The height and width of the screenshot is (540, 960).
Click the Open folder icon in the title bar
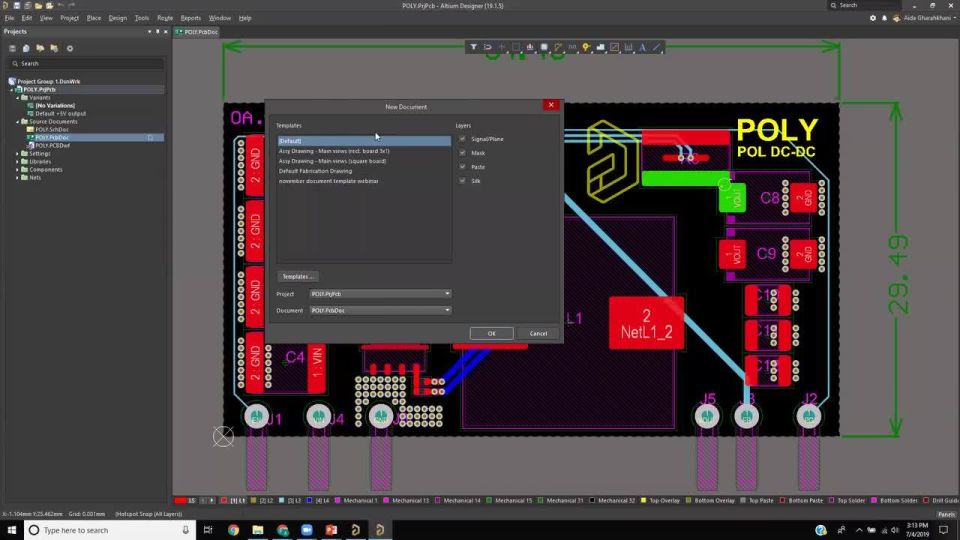pyautogui.click(x=38, y=6)
